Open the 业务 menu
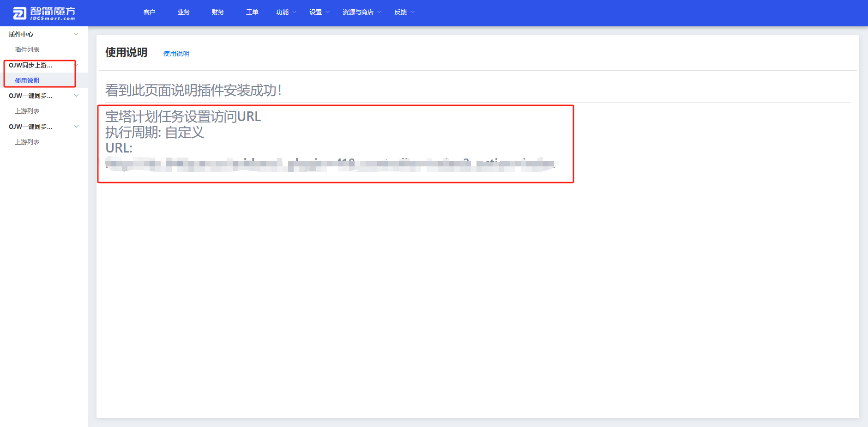 pyautogui.click(x=183, y=12)
